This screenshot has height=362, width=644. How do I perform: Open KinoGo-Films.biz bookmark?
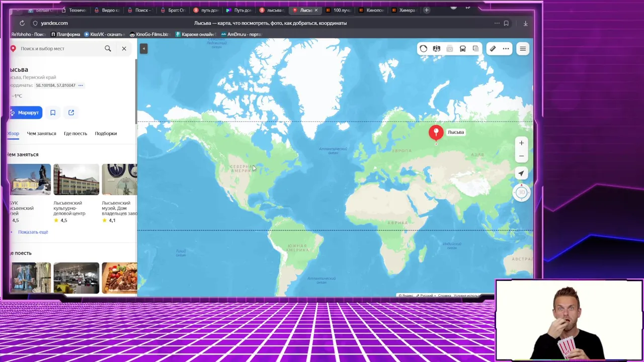point(149,34)
